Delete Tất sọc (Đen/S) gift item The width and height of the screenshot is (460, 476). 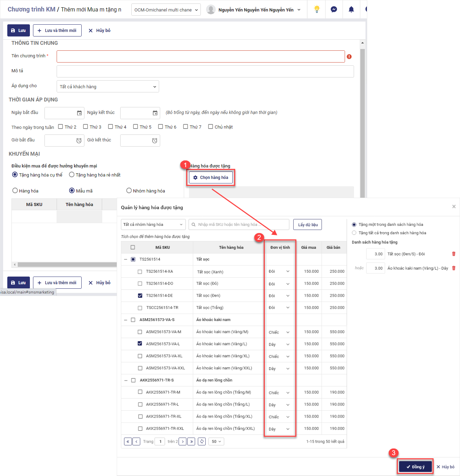click(454, 254)
